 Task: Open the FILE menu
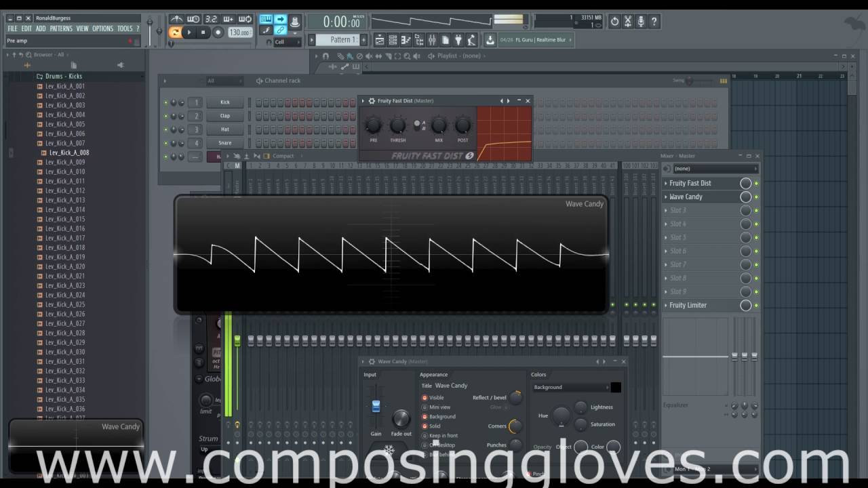(12, 28)
